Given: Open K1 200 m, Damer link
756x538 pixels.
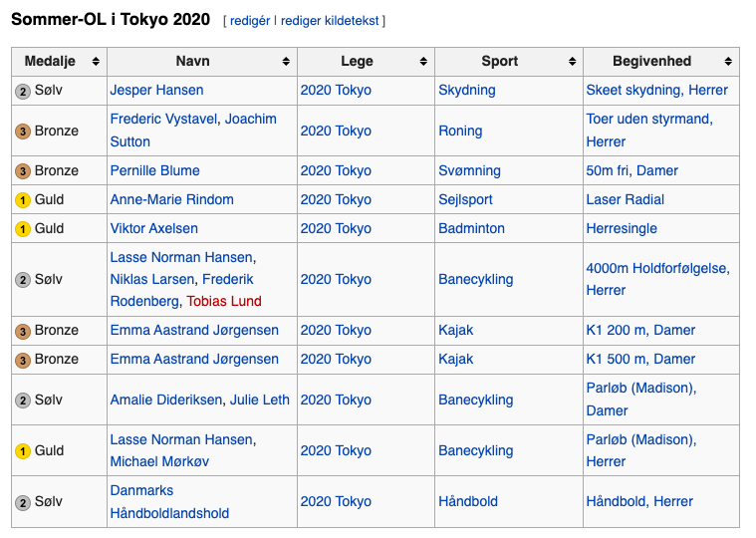Looking at the screenshot, I should [640, 330].
